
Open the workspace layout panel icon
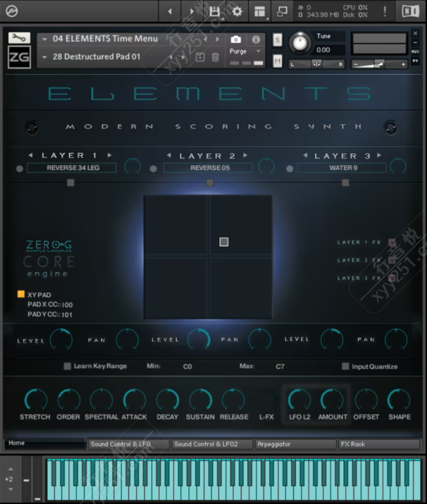tap(259, 11)
